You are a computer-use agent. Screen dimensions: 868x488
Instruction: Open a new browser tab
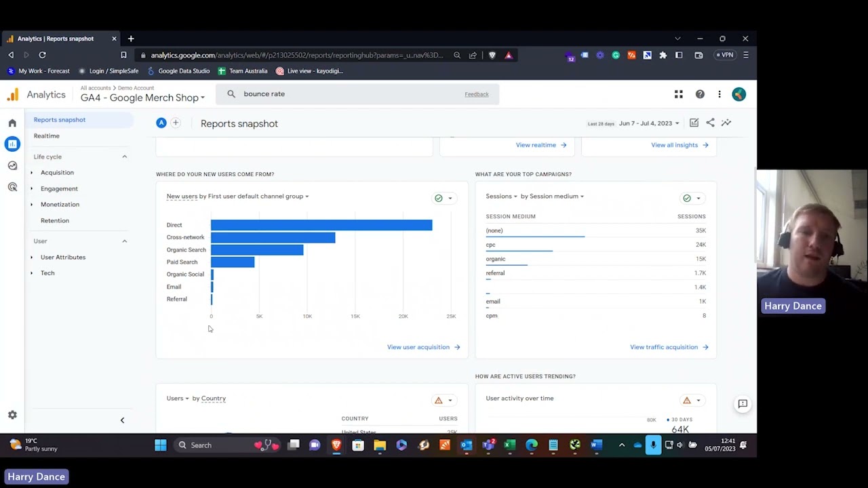point(131,39)
